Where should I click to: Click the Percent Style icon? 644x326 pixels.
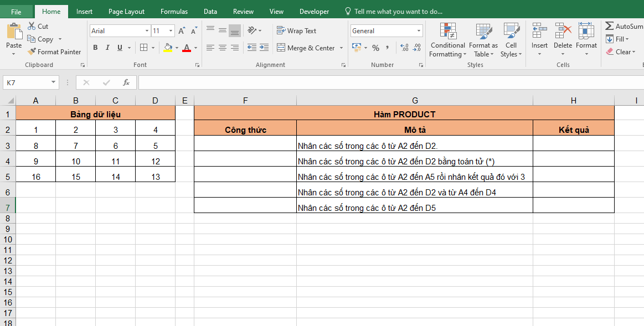(375, 48)
